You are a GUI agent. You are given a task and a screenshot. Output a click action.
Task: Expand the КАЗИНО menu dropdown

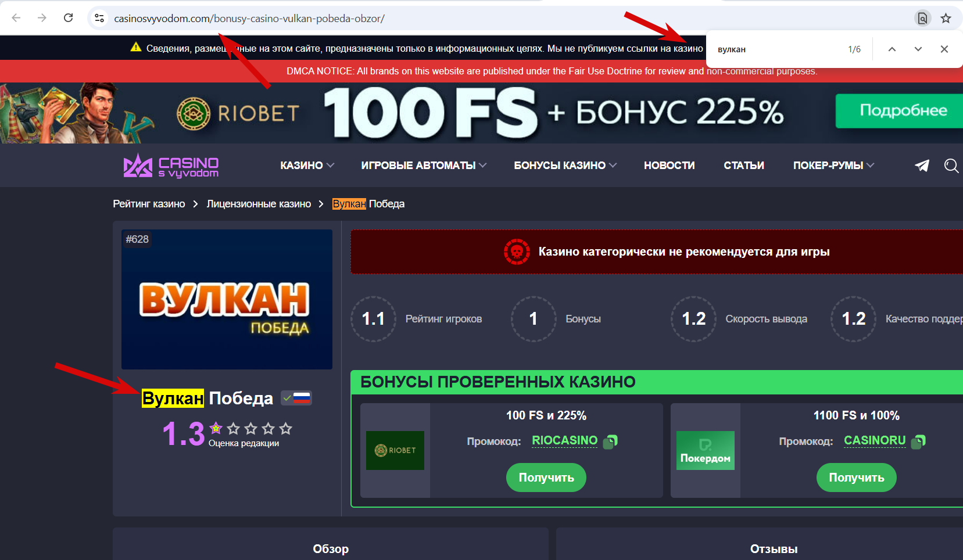[x=307, y=166]
